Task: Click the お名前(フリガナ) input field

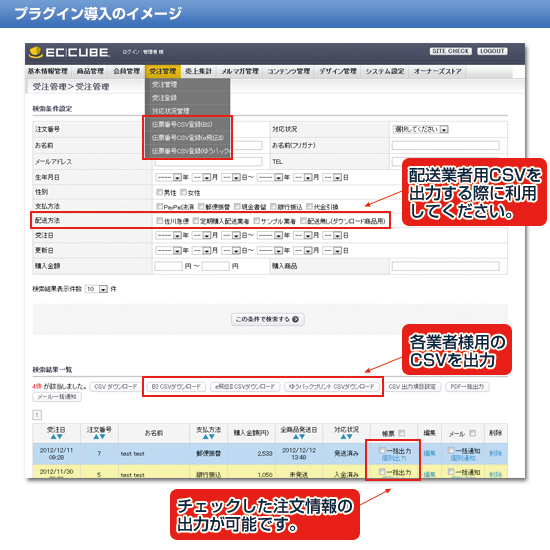Action: pyautogui.click(x=445, y=145)
